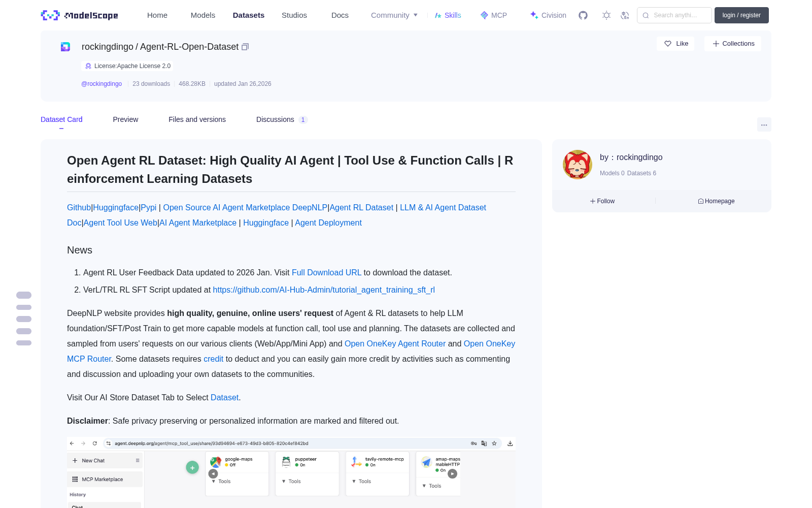This screenshot has height=508, width=812.
Task: Open the Agent Tool Use Web link
Action: (x=120, y=223)
